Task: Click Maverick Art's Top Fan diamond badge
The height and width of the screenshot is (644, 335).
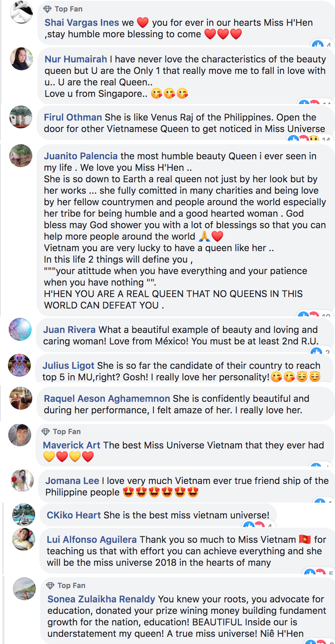Action: 46,432
